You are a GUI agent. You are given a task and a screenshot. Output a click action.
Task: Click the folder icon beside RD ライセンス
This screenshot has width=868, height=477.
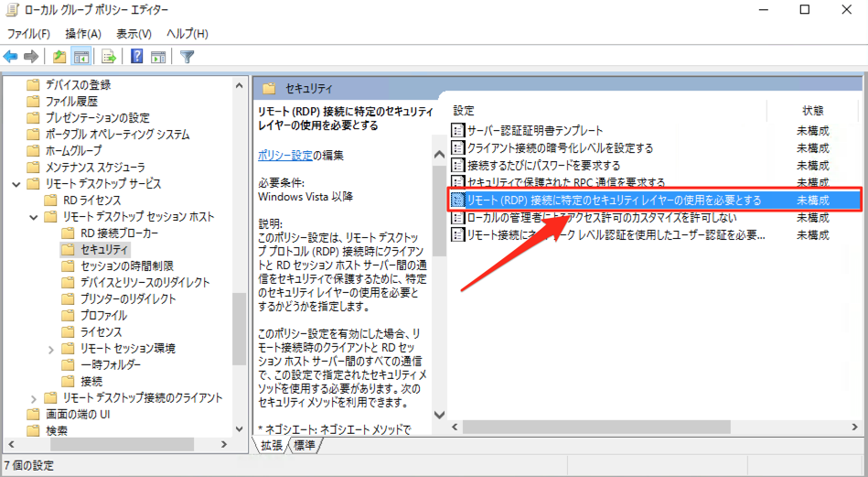51,200
